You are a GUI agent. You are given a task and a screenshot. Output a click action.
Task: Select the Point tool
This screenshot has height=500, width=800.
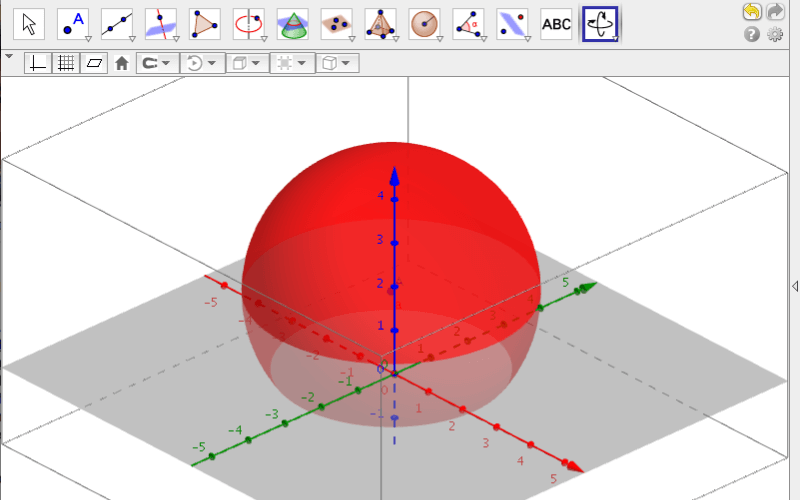(73, 23)
